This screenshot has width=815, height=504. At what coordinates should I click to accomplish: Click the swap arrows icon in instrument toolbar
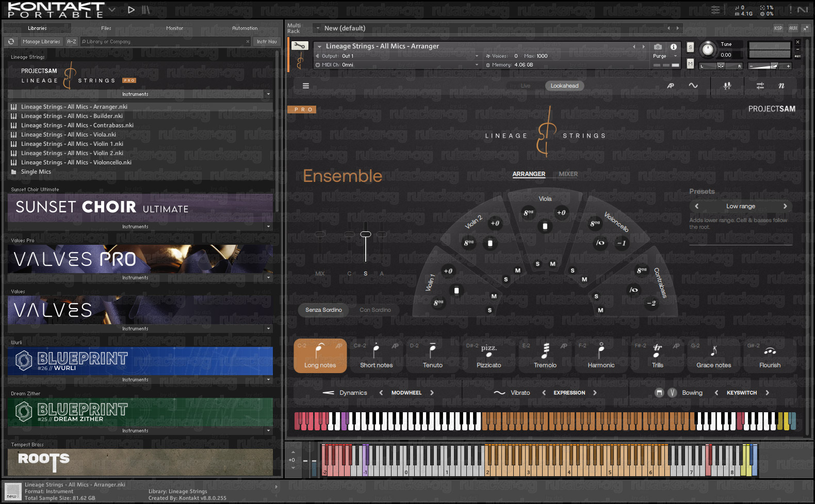[x=760, y=86]
